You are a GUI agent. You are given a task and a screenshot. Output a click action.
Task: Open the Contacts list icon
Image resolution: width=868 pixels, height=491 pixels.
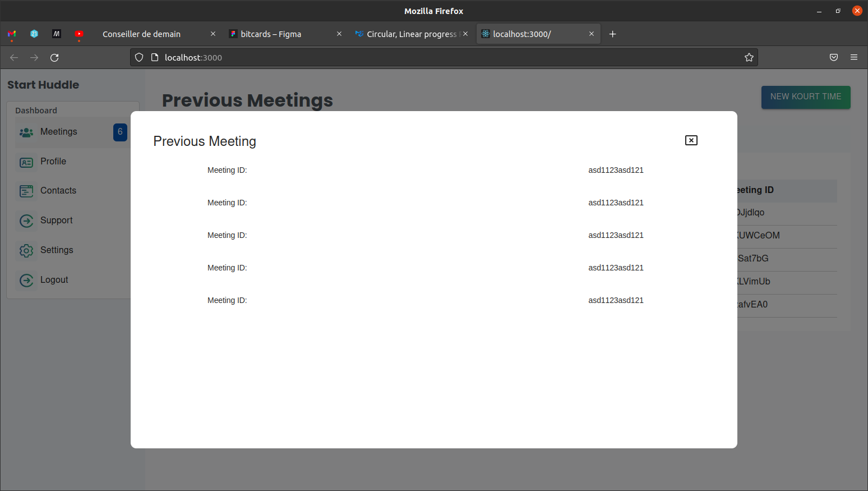point(26,191)
